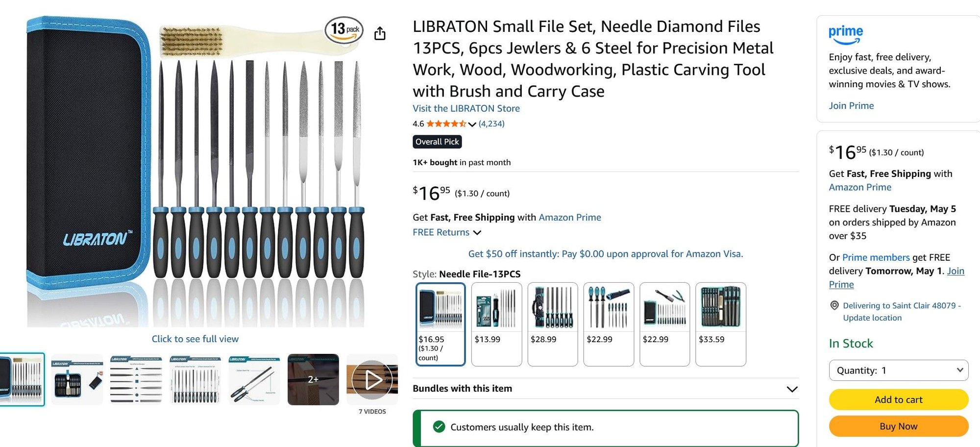Play the product video thumbnail
This screenshot has width=980, height=447.
pyautogui.click(x=372, y=379)
